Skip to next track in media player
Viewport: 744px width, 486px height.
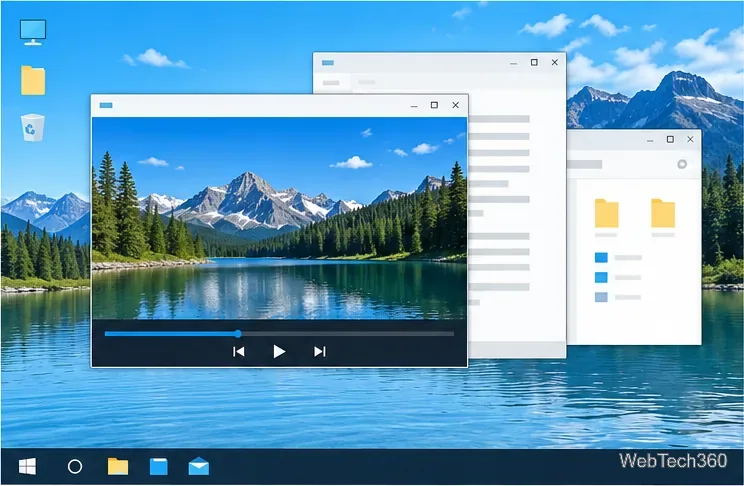pos(320,352)
